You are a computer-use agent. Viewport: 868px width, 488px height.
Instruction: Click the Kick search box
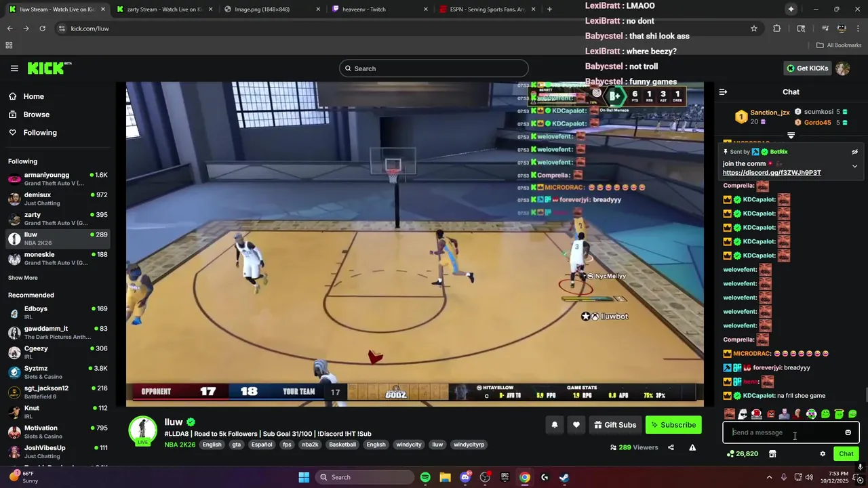[433, 68]
